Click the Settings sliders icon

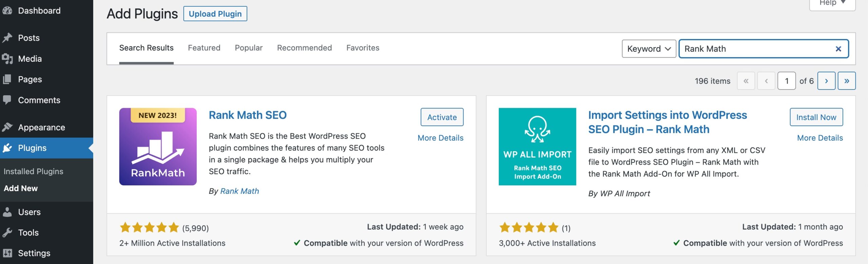click(7, 253)
